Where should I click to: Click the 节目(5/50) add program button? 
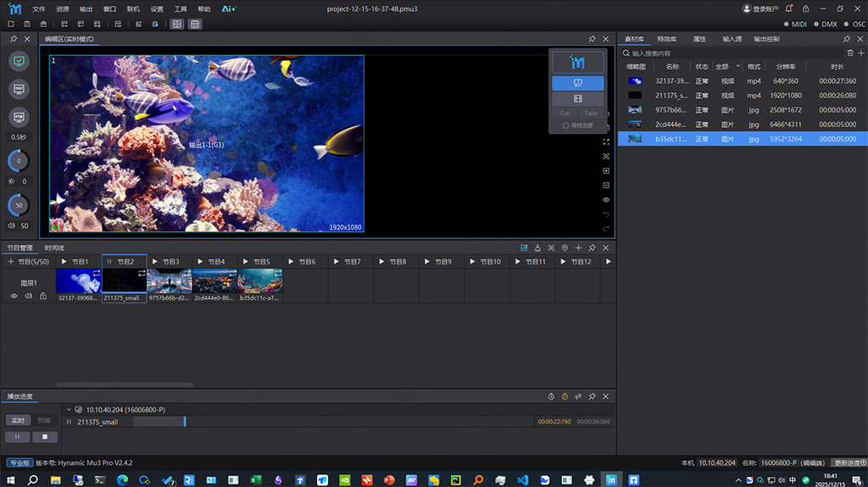click(x=24, y=262)
